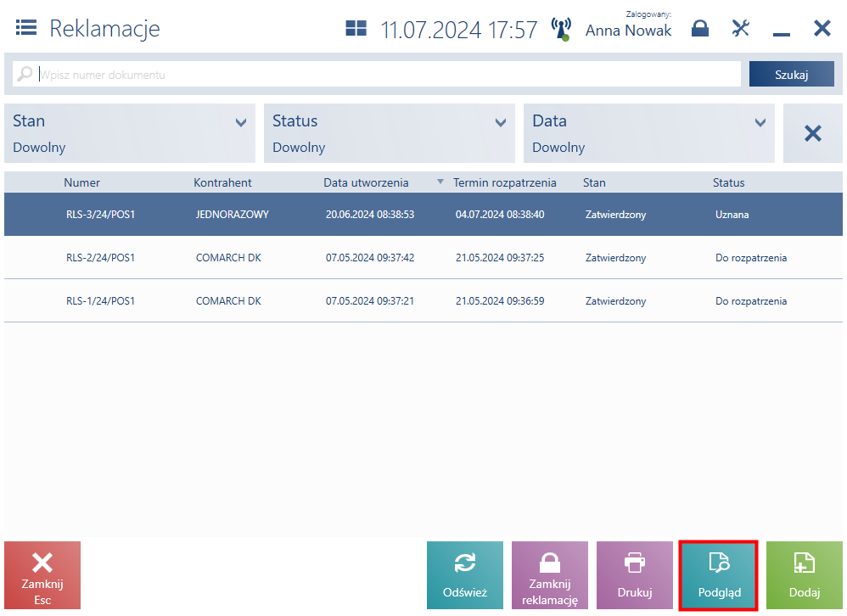Screen dimensions: 847x616
Task: Click creation date 07.05.2024 09:37:42
Action: (370, 258)
